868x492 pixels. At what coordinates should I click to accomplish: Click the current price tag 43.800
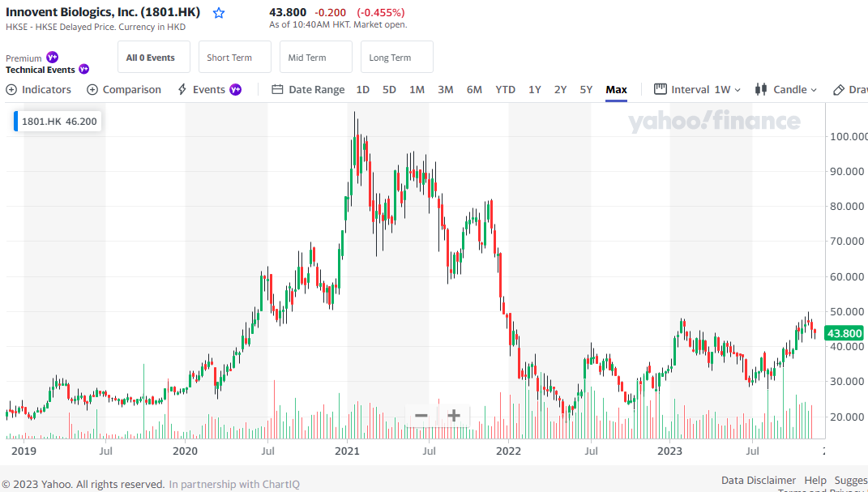point(844,333)
